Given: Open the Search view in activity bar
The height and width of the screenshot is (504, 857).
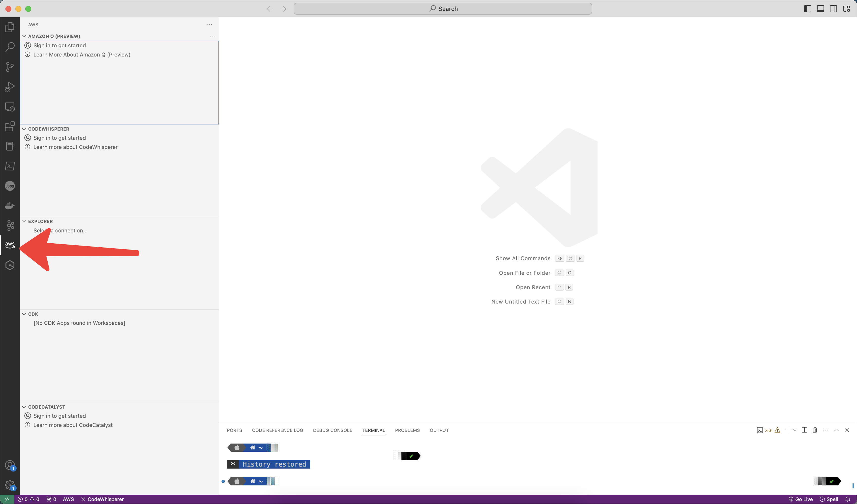Looking at the screenshot, I should pos(10,47).
